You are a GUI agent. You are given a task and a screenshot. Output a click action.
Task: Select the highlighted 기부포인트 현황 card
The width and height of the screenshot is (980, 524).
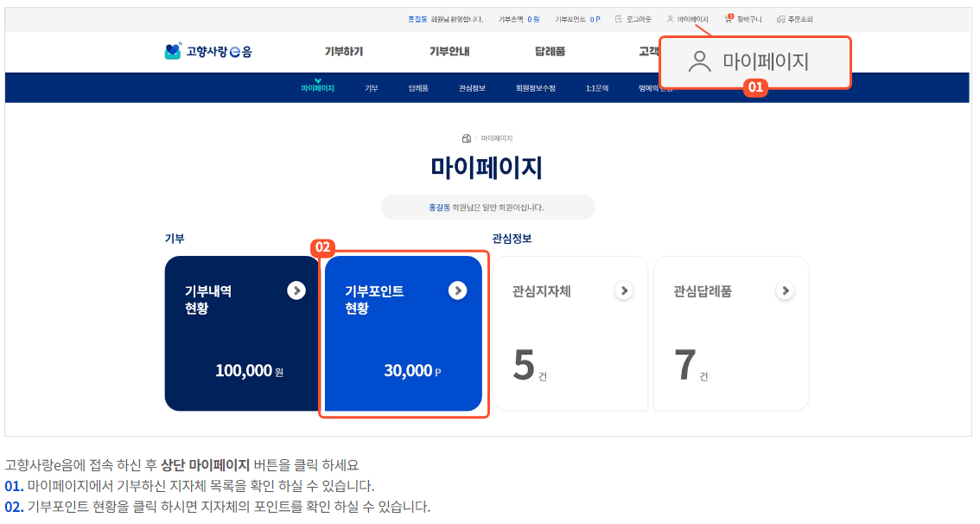(404, 333)
